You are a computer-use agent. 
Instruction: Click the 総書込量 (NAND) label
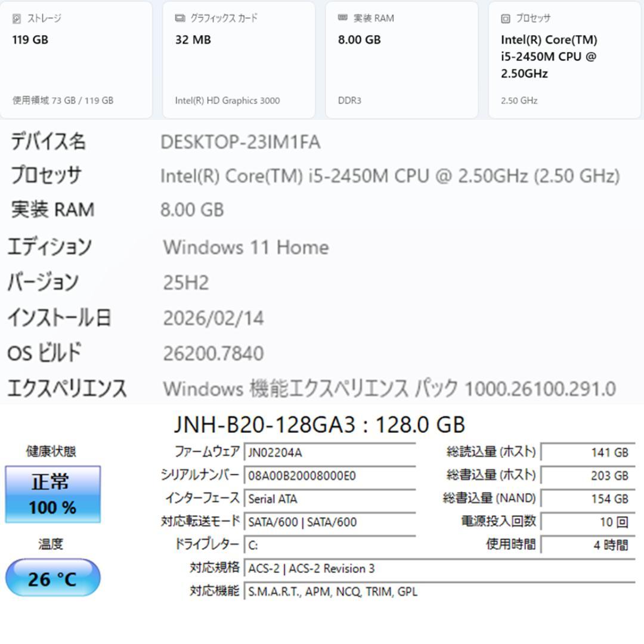tap(489, 498)
